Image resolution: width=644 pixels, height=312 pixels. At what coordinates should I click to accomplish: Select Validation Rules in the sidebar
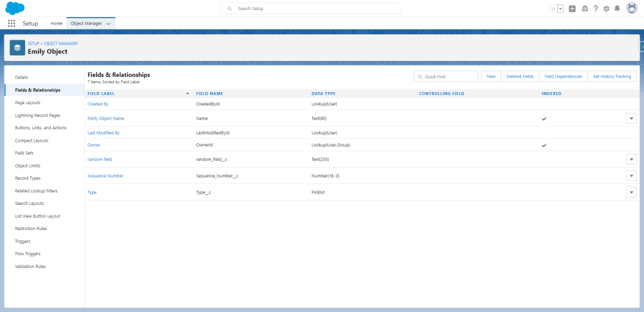tap(30, 267)
